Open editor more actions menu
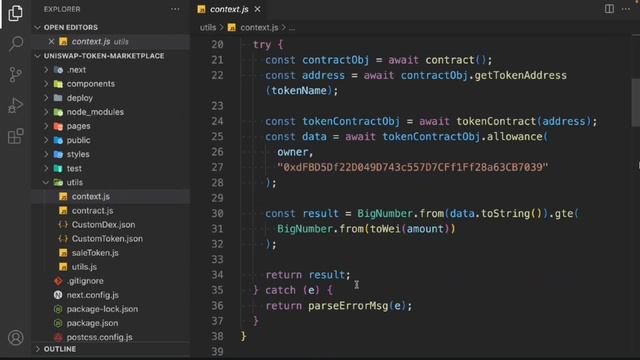This screenshot has width=640, height=360. (x=626, y=9)
